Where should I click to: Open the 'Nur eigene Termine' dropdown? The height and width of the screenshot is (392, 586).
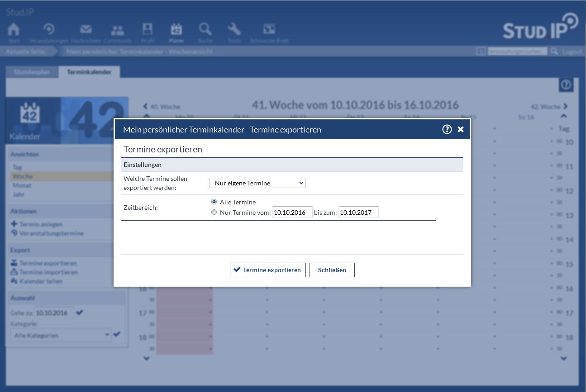tap(257, 183)
